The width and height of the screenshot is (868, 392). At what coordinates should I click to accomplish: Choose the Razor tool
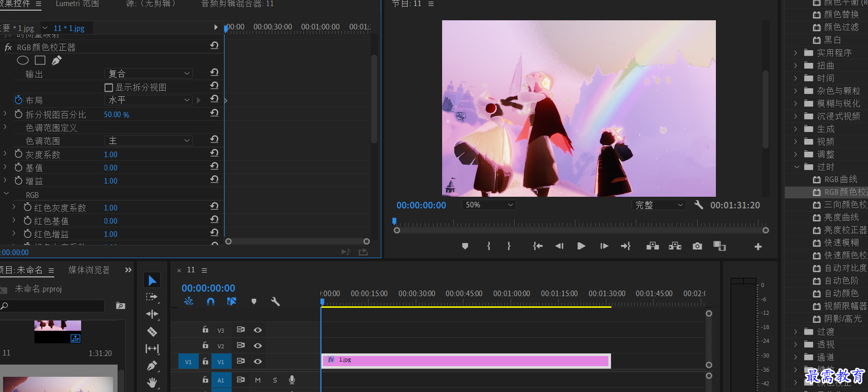point(152,332)
